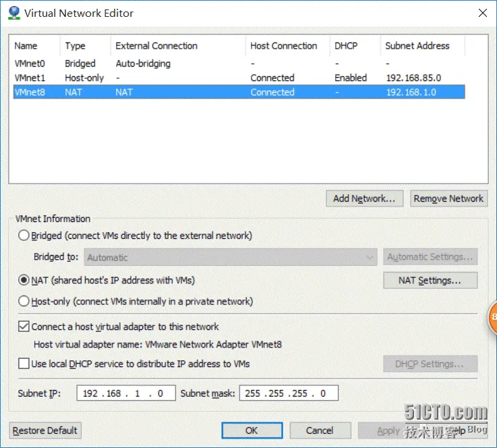
Task: Confirm with the OK button
Action: (x=252, y=430)
